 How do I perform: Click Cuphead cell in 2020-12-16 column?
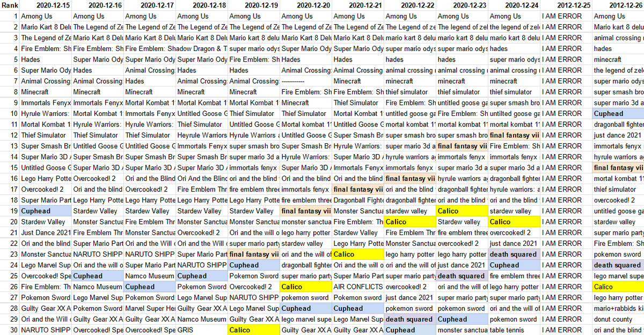coord(98,276)
